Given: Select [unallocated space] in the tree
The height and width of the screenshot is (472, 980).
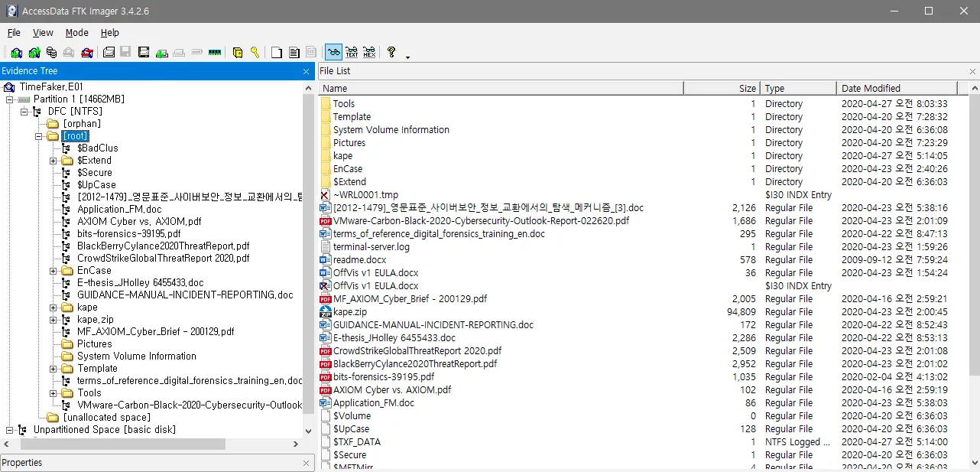Looking at the screenshot, I should (106, 418).
